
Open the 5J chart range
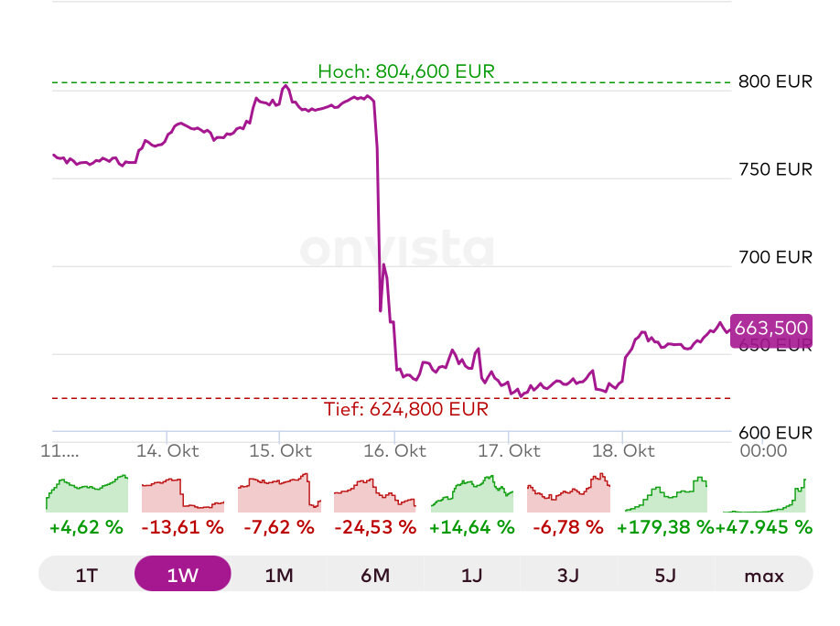click(665, 575)
